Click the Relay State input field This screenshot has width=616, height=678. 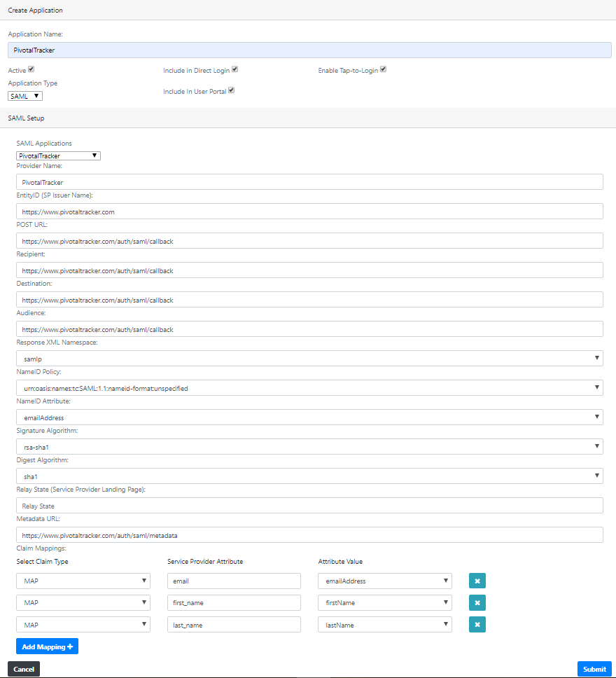click(309, 506)
